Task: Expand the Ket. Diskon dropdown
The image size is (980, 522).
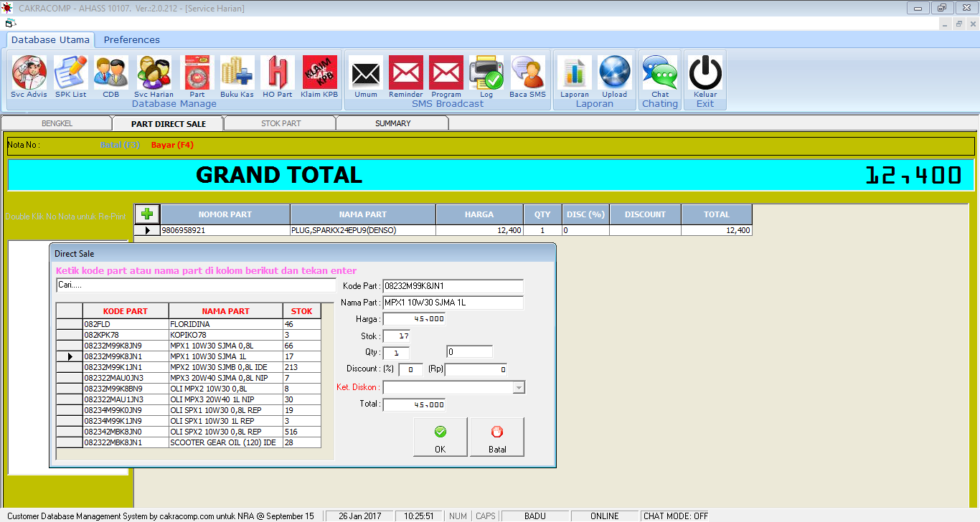Action: (x=519, y=387)
